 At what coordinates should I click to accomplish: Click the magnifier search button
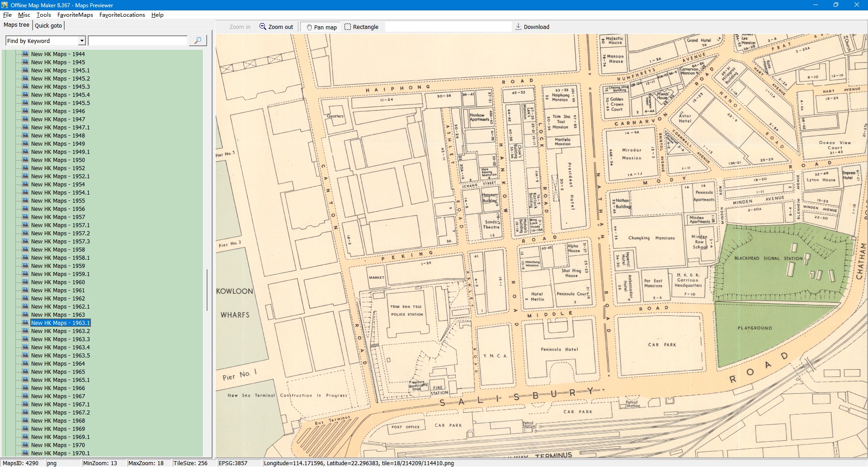198,41
